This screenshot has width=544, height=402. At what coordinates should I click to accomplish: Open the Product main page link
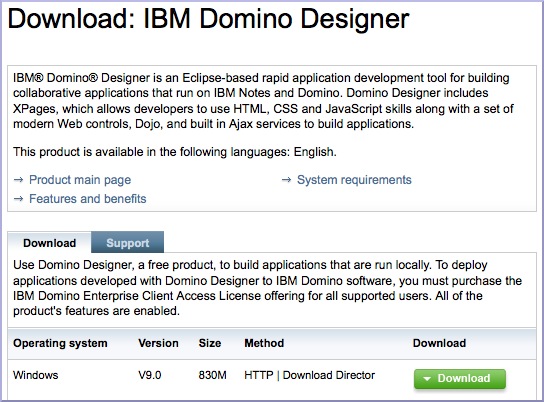80,180
